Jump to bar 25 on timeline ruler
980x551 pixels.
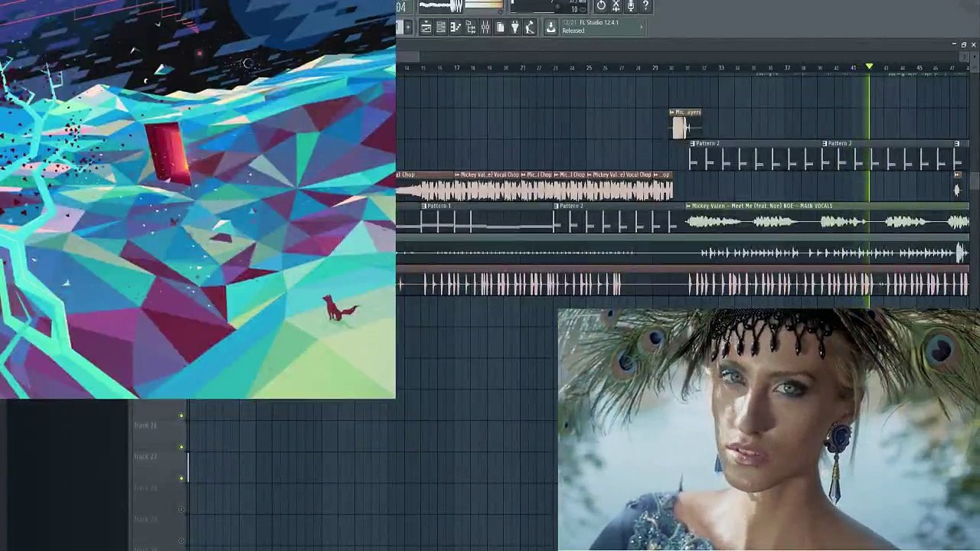pos(589,68)
